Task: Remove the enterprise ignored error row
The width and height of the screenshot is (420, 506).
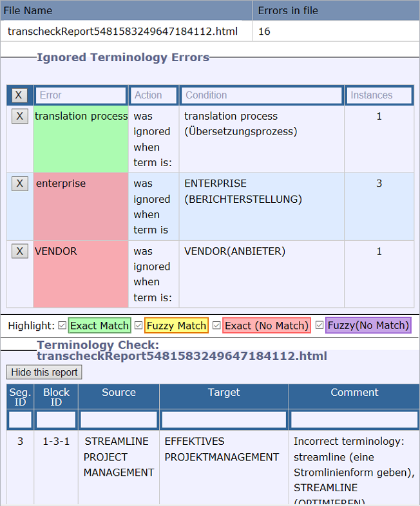Action: [19, 183]
